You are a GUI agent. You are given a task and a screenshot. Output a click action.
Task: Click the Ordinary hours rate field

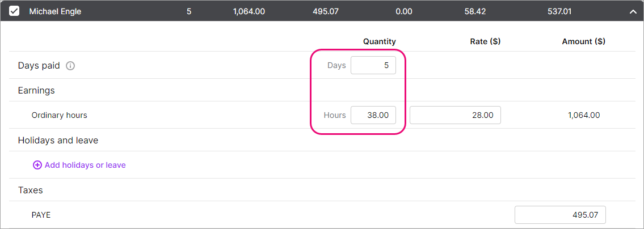[455, 115]
